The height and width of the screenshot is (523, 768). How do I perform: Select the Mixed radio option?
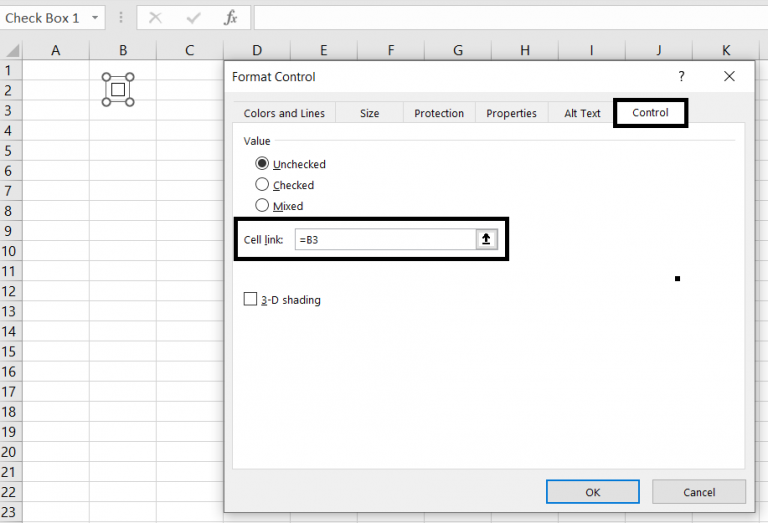263,206
